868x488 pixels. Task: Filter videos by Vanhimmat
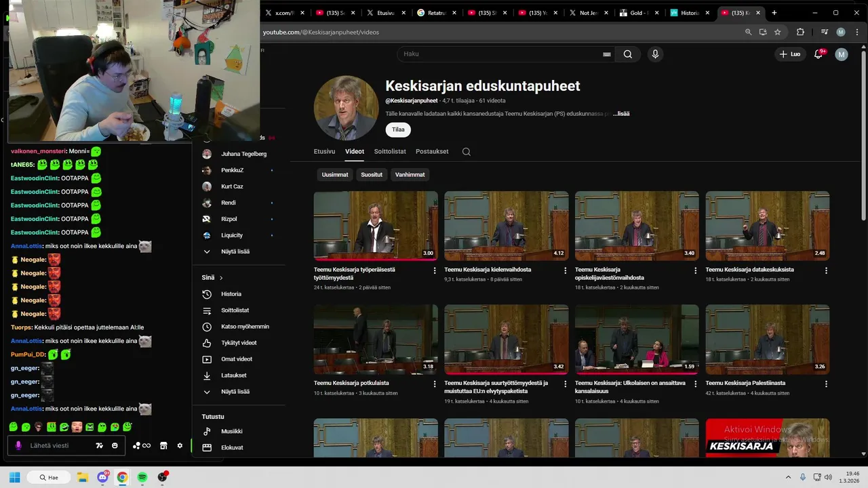click(x=410, y=175)
